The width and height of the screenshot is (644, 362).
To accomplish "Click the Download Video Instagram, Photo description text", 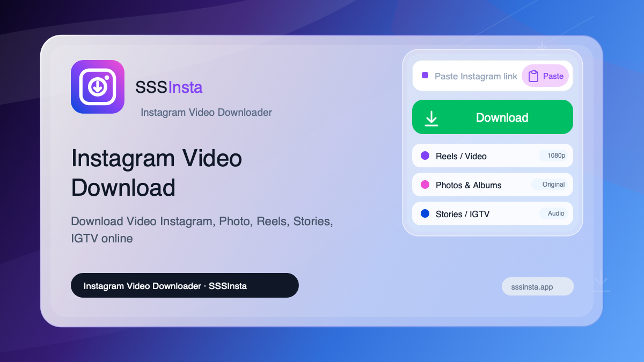I will click(202, 230).
